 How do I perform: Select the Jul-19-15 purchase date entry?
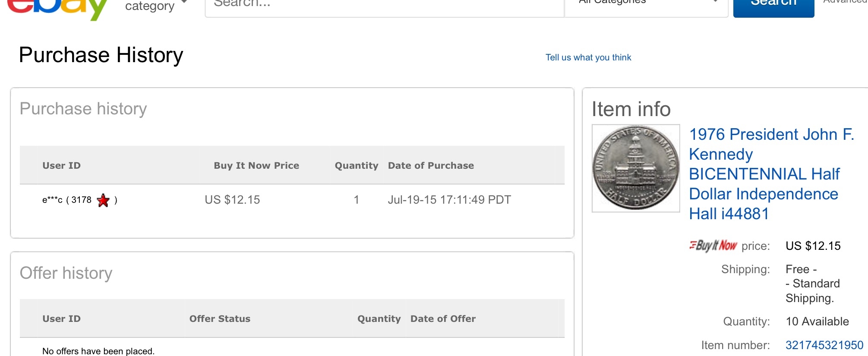pyautogui.click(x=449, y=200)
